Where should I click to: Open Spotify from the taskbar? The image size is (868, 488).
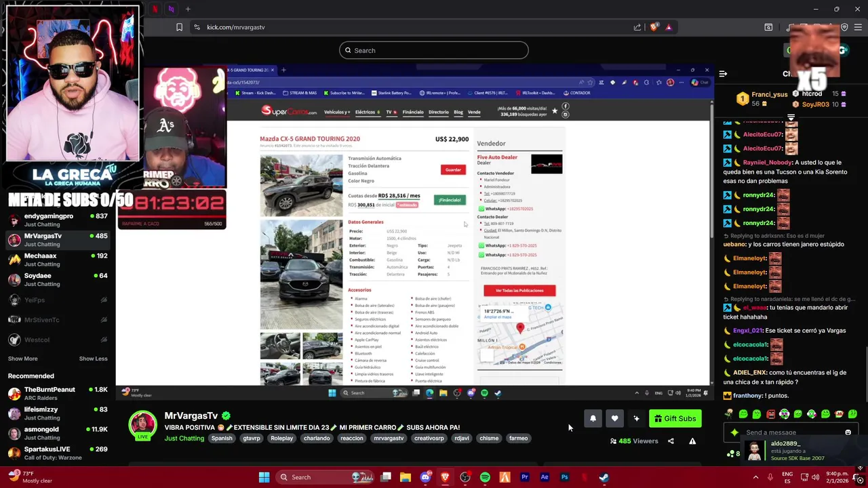click(x=485, y=477)
